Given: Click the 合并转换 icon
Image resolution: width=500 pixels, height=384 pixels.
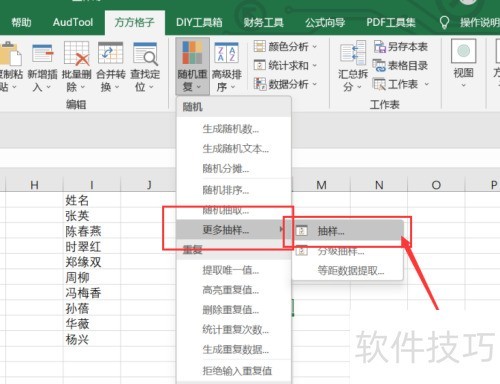Looking at the screenshot, I should pyautogui.click(x=111, y=53).
